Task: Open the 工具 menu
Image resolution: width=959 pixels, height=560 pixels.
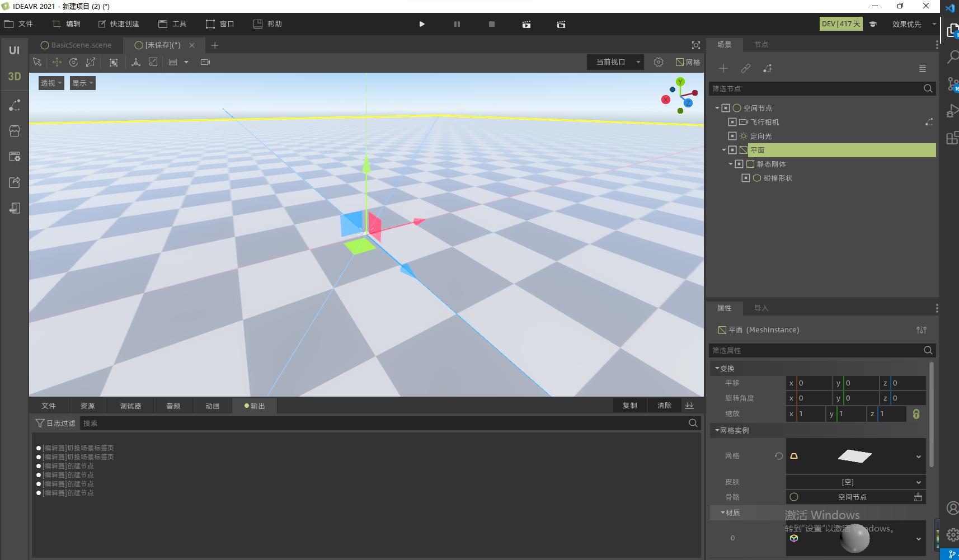Action: click(x=172, y=24)
